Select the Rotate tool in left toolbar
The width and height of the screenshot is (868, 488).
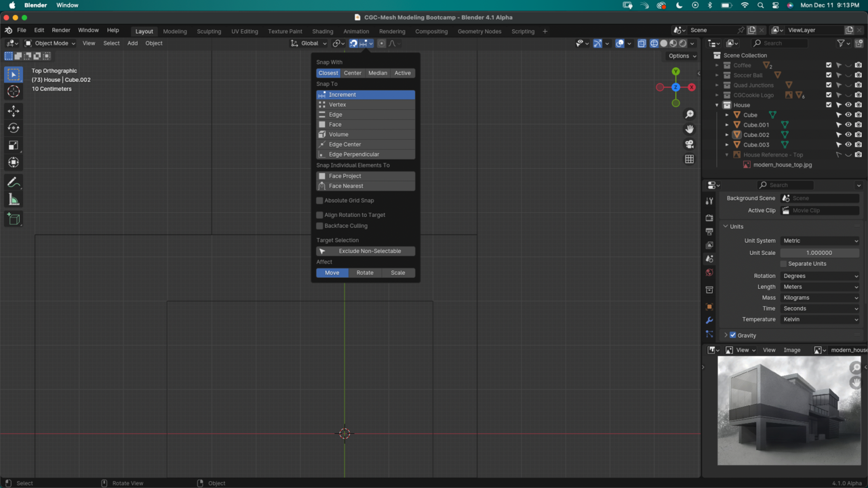pyautogui.click(x=14, y=128)
